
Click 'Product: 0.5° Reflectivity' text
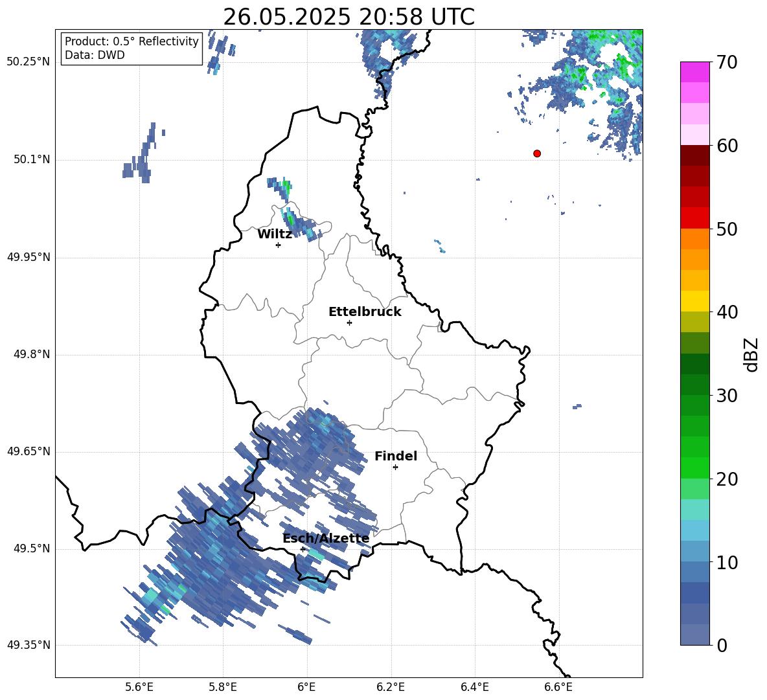[x=132, y=41]
